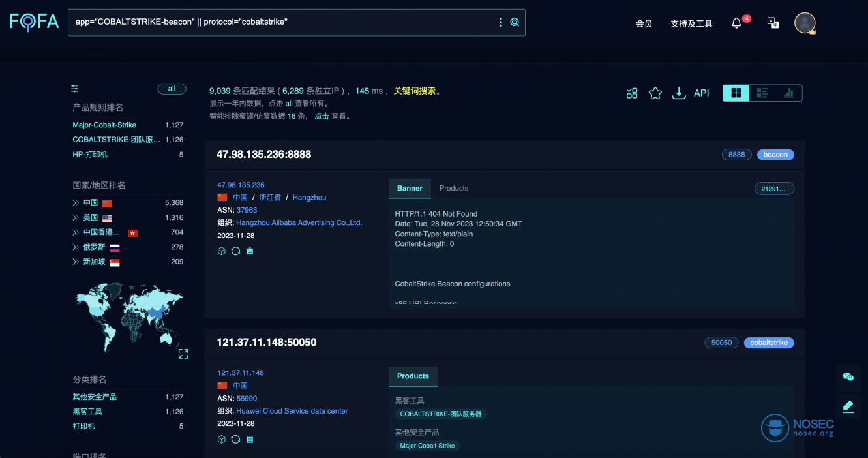
Task: Click the filter sliders icon in sidebar
Action: 75,89
